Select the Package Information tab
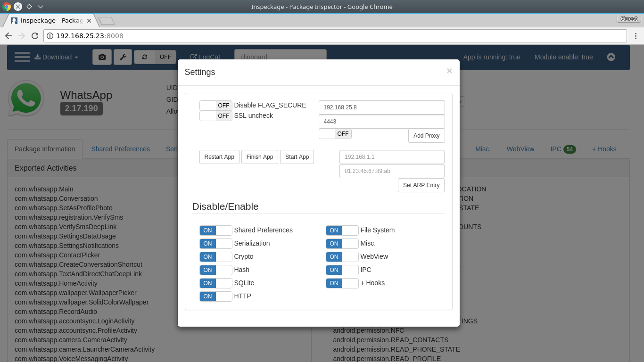The image size is (644, 362). [x=45, y=149]
